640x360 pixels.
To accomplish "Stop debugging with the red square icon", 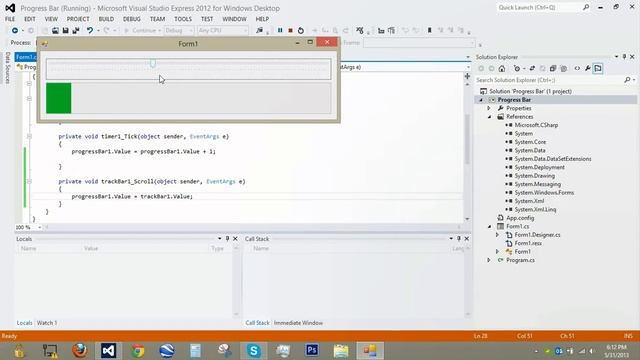I will (290, 30).
